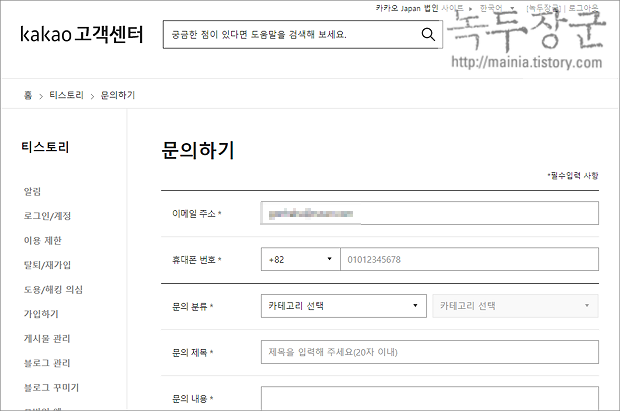Select 도용/해킹 의심 sidebar item

pos(53,290)
